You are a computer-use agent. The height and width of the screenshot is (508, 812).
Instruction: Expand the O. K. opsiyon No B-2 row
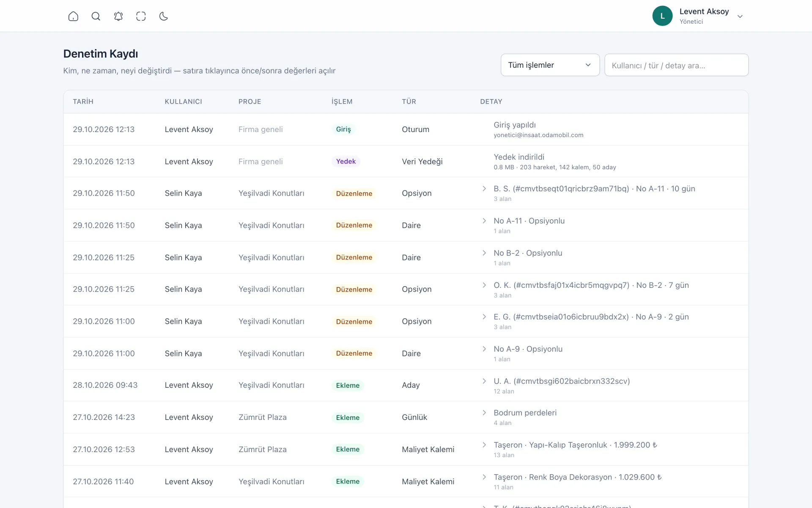pos(484,285)
